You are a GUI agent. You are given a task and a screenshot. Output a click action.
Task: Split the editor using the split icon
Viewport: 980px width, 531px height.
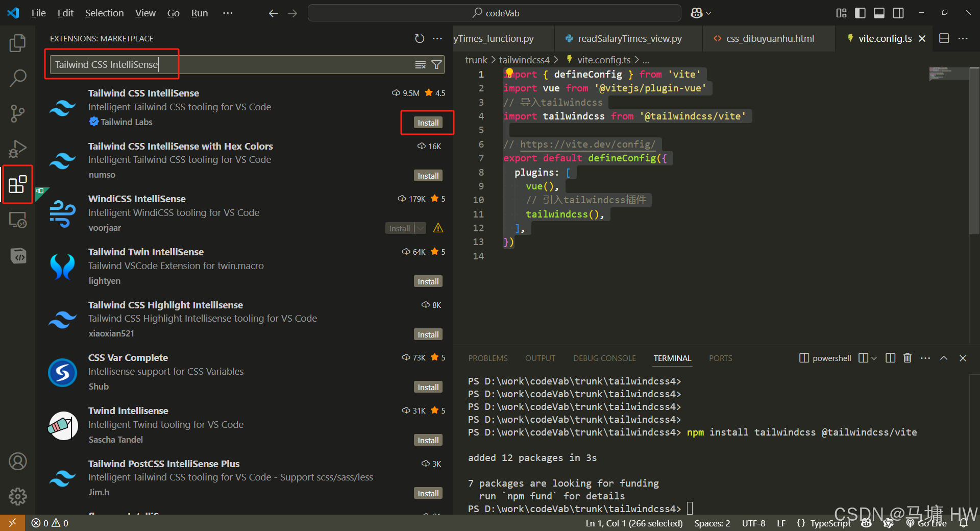[944, 38]
